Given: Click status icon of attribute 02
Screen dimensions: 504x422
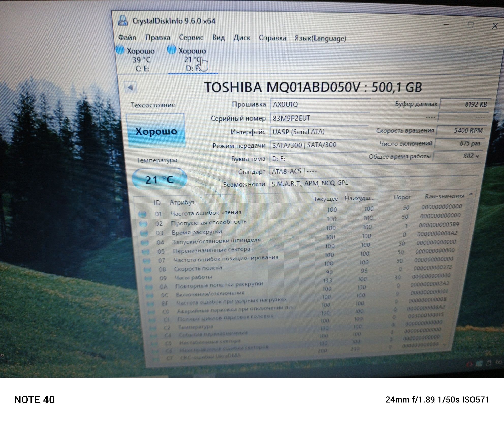Looking at the screenshot, I should [x=143, y=224].
